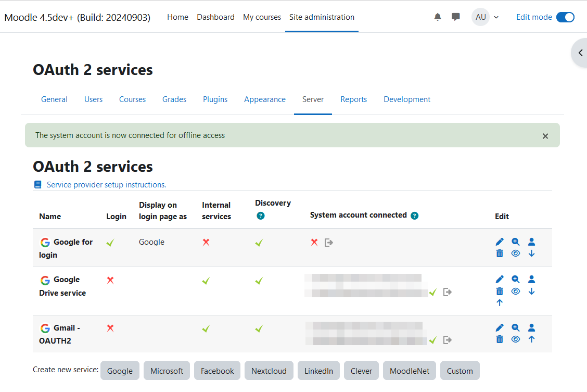This screenshot has width=587, height=392.
Task: Create new MoodleNet service
Action: (x=410, y=371)
